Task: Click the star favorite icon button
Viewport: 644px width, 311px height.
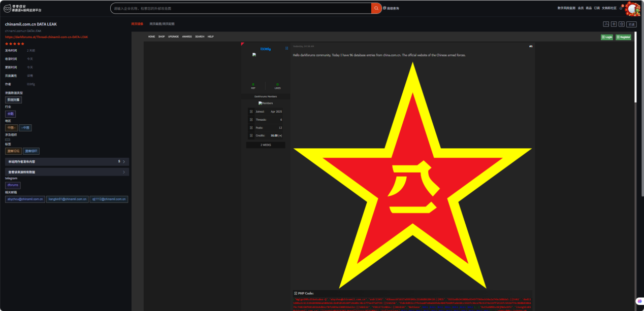Action: click(x=621, y=24)
